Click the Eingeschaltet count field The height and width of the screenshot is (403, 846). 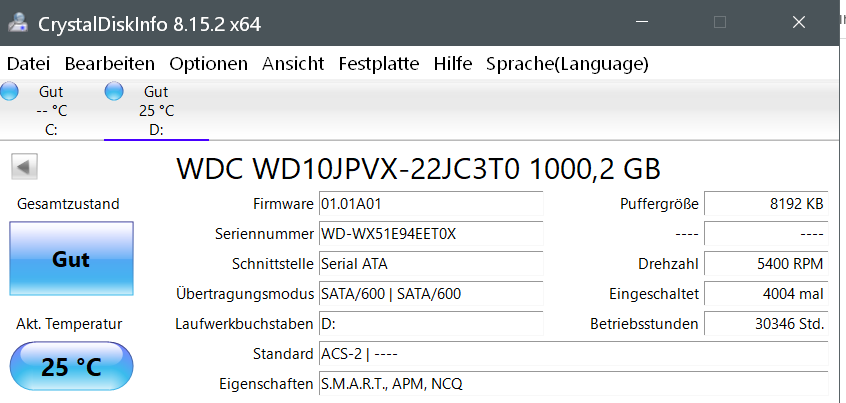click(x=766, y=294)
